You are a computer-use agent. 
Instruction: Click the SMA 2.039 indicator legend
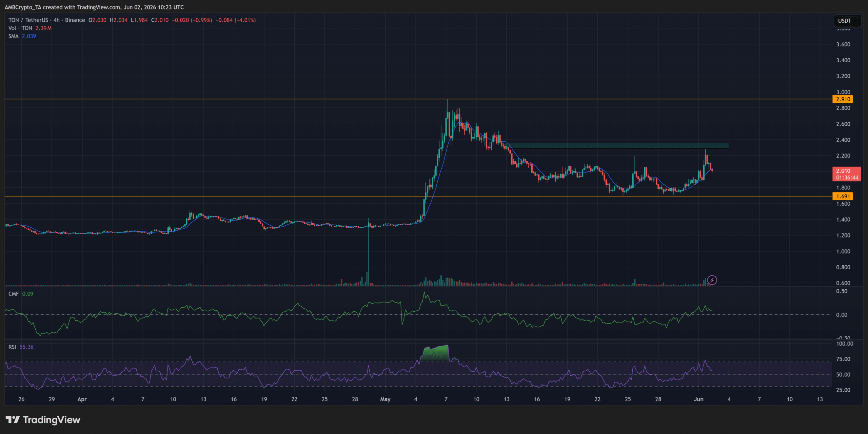click(x=22, y=36)
